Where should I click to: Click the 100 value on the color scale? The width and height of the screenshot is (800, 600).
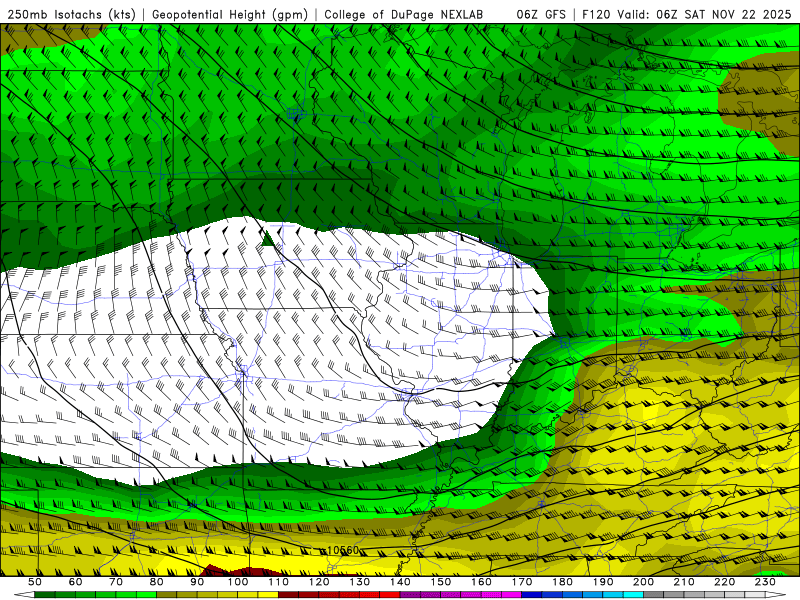[x=238, y=582]
